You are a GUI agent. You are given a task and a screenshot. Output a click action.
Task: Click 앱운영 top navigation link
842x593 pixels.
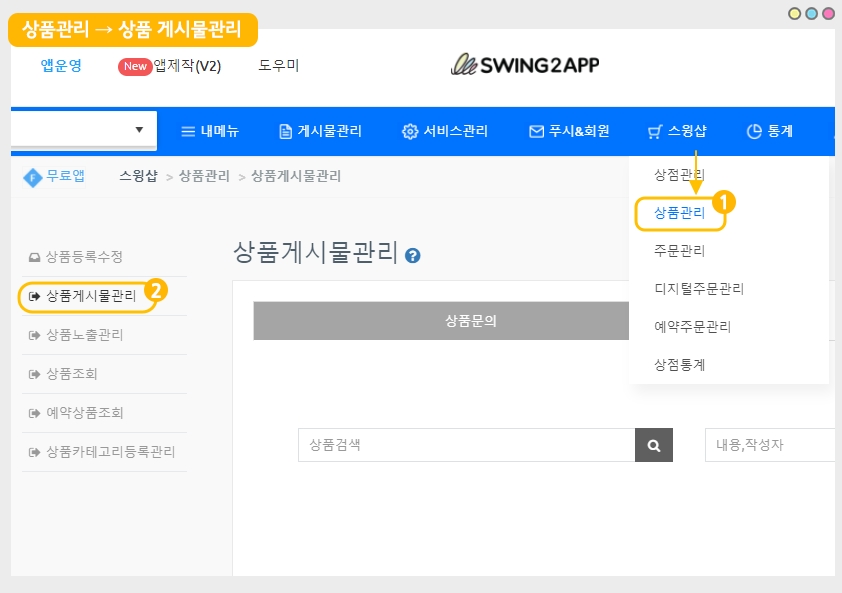[x=61, y=66]
